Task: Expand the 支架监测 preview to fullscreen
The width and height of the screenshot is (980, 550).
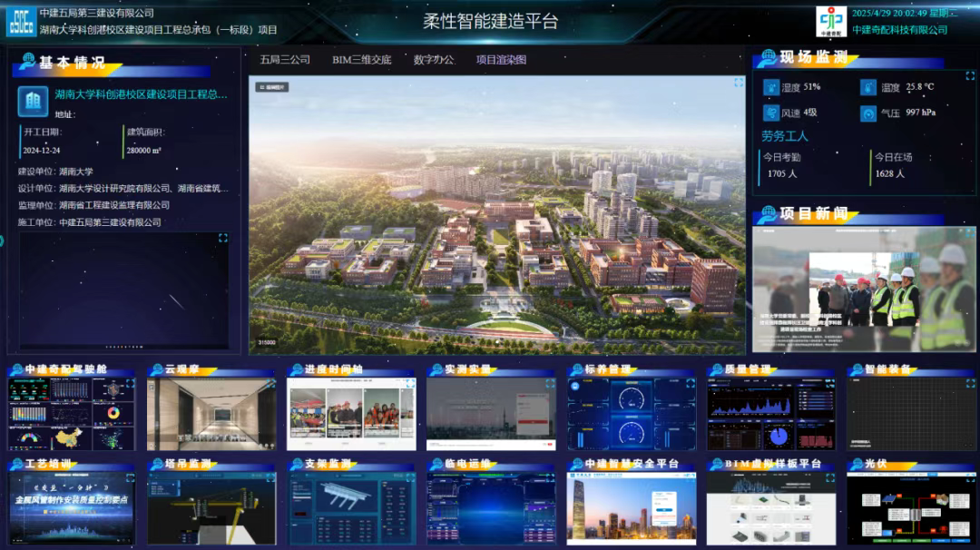Action: (x=410, y=478)
